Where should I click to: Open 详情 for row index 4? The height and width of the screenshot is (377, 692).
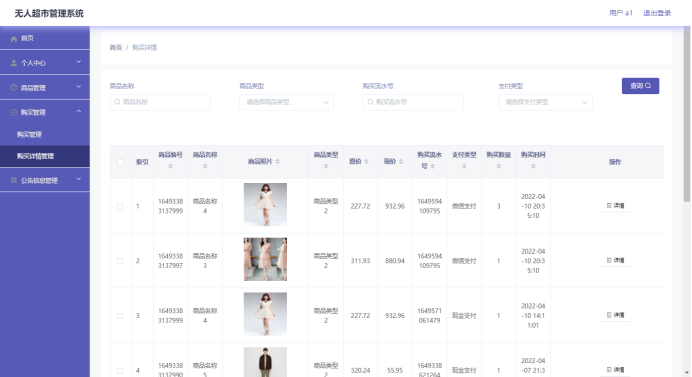(615, 369)
